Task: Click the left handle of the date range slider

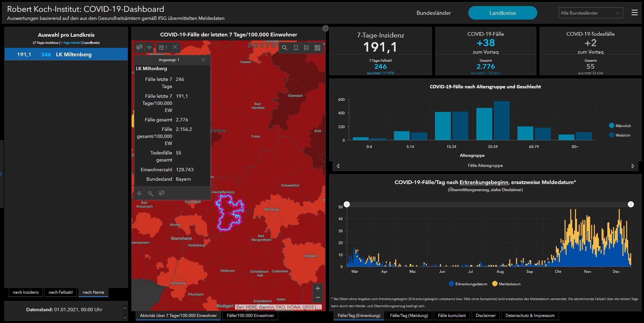Action: click(347, 204)
